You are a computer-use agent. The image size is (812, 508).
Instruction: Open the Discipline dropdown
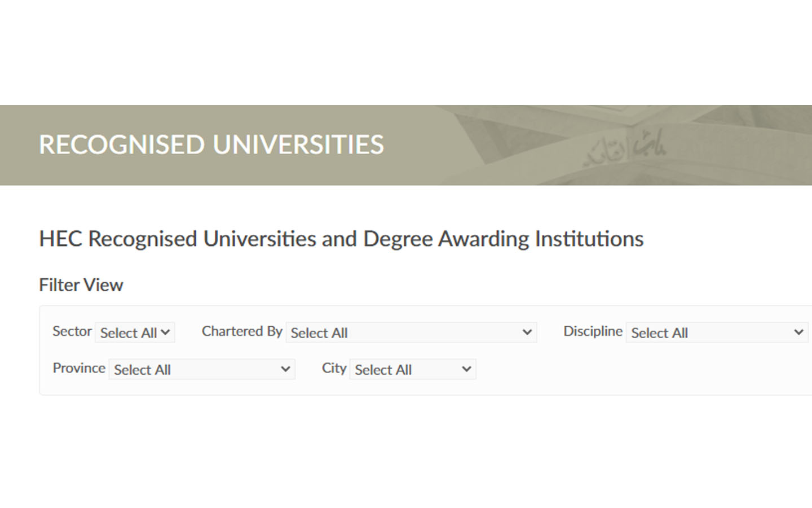716,332
